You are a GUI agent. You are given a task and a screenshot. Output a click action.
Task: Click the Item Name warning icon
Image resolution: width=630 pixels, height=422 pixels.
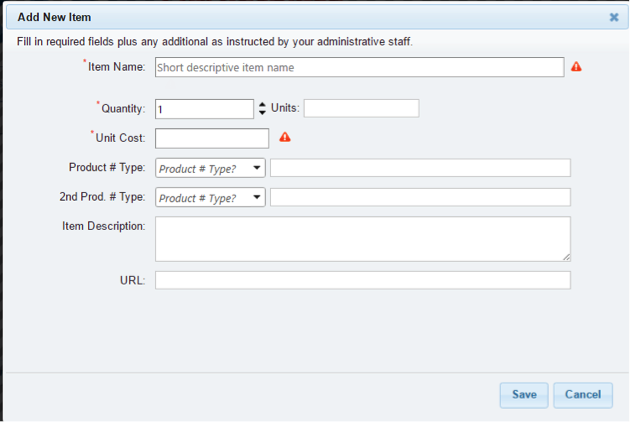tap(576, 67)
